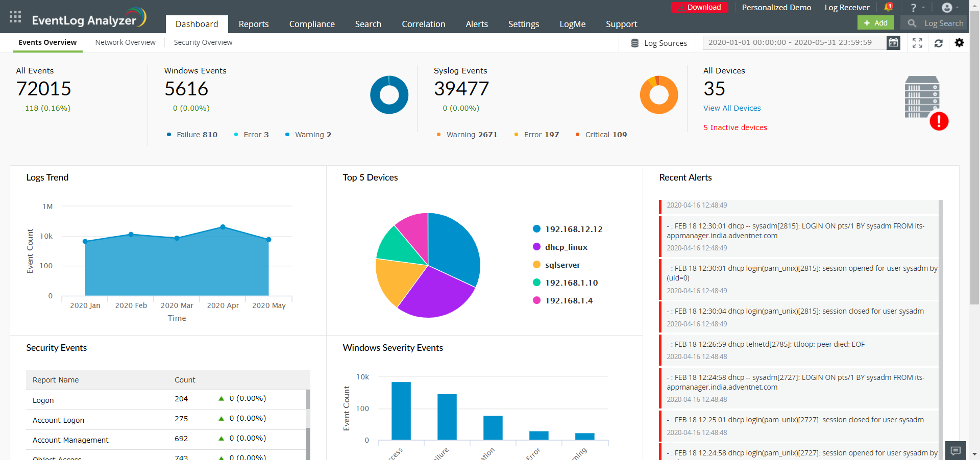Click the inactive devices alert icon
980x460 pixels.
point(939,121)
